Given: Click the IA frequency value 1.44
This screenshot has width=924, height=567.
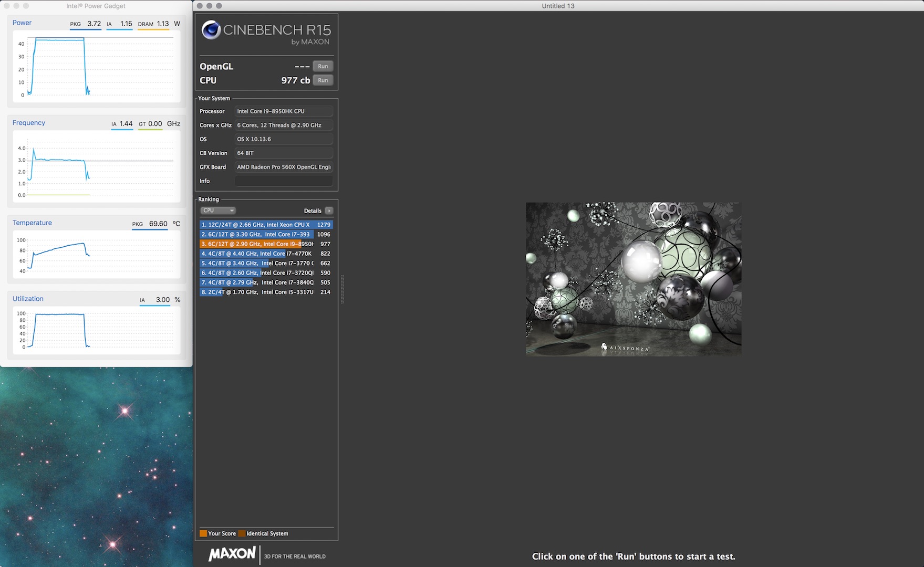Looking at the screenshot, I should tap(126, 124).
